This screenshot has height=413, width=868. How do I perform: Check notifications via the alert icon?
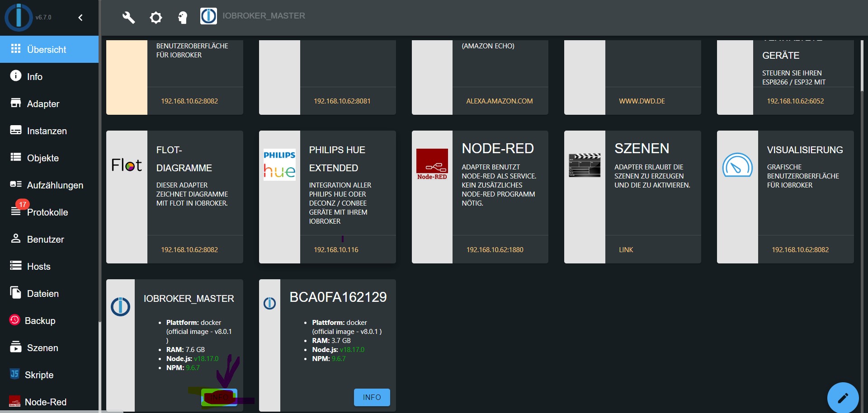click(x=183, y=18)
